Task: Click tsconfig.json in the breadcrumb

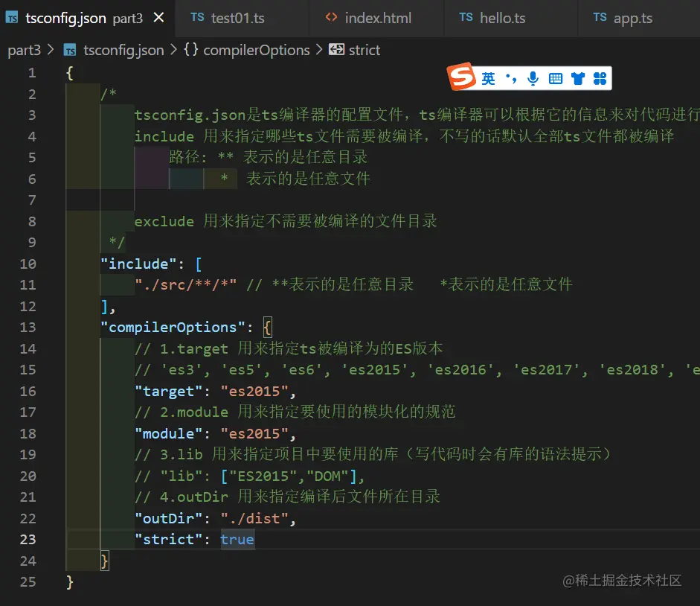Action: 123,50
